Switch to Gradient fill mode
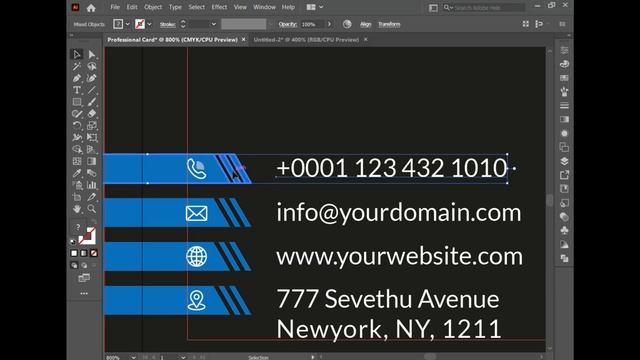The image size is (640, 360). point(84,253)
